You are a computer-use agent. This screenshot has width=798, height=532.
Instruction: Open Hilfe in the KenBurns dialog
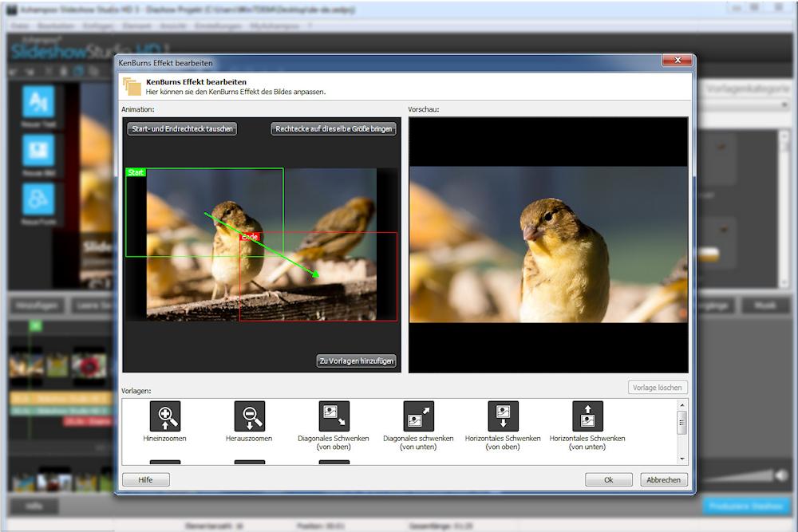click(145, 479)
